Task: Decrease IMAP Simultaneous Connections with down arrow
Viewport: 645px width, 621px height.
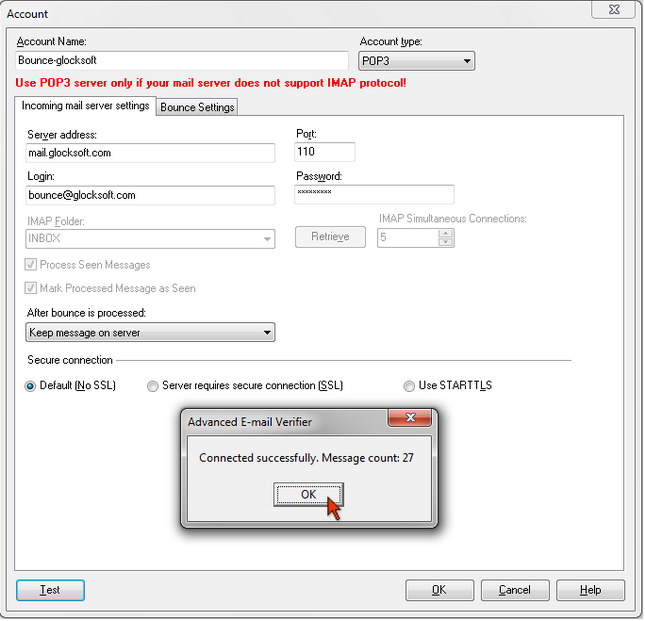Action: click(446, 243)
